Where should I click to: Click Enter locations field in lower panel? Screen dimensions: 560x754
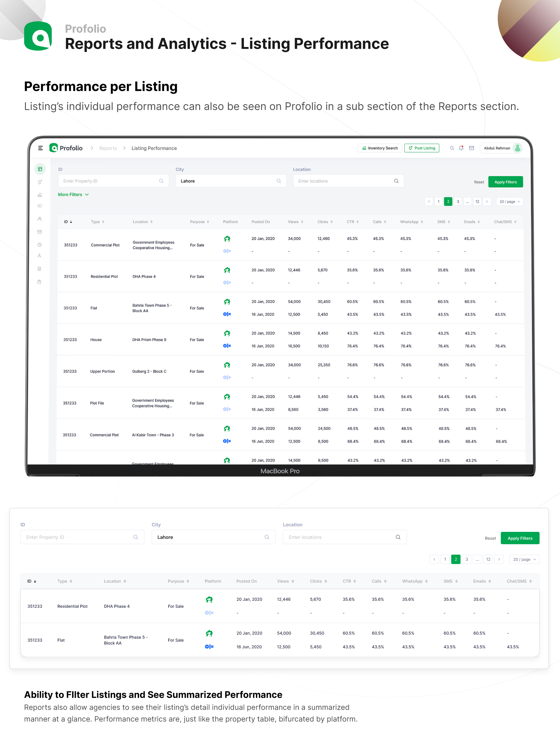click(344, 537)
